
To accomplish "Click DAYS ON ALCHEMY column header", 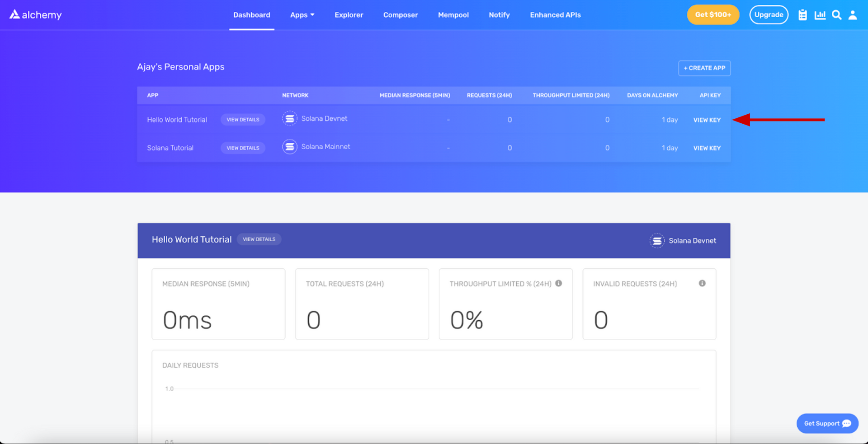I will pos(652,95).
